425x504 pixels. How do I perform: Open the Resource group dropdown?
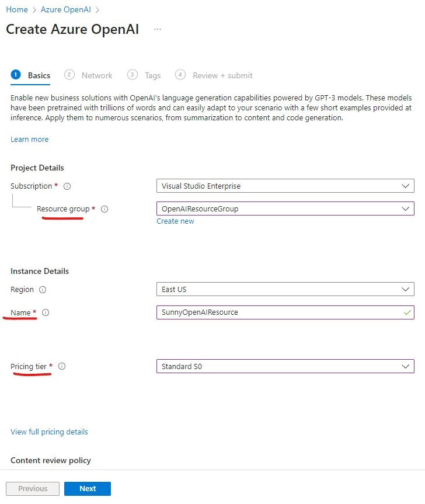pyautogui.click(x=285, y=208)
